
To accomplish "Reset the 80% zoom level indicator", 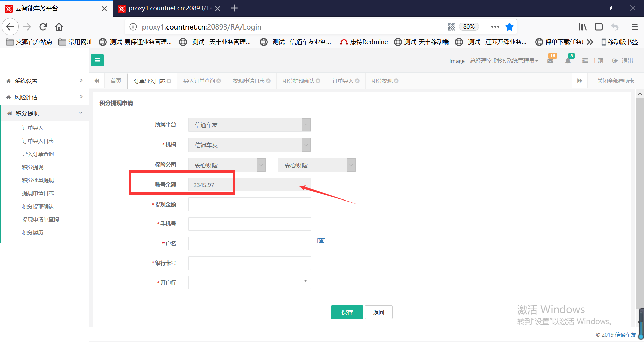I will tap(469, 27).
